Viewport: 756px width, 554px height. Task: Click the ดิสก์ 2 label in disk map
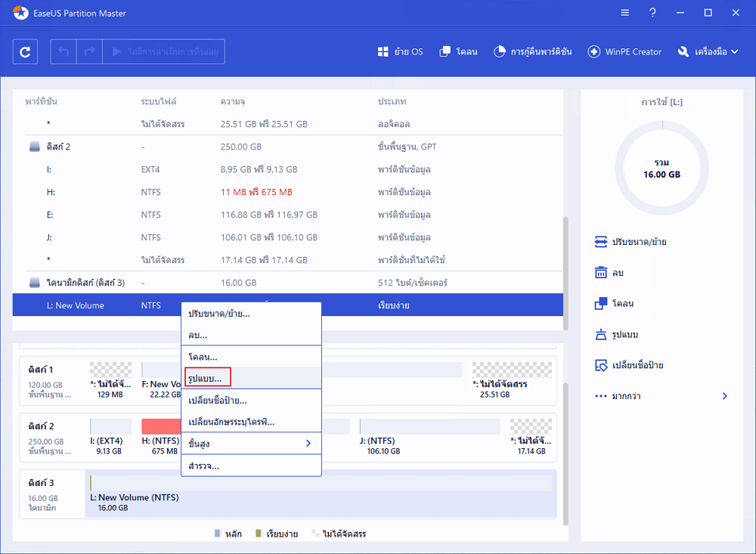point(41,426)
